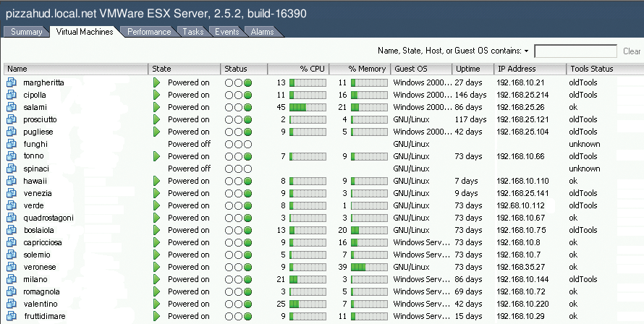Click the VM icon next to spinaci
644x324 pixels.
12,169
